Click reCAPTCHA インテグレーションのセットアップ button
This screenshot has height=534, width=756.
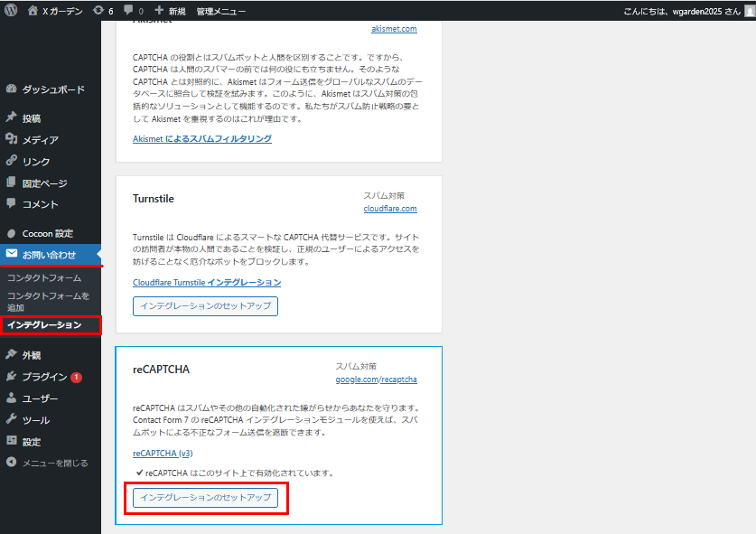tap(205, 498)
